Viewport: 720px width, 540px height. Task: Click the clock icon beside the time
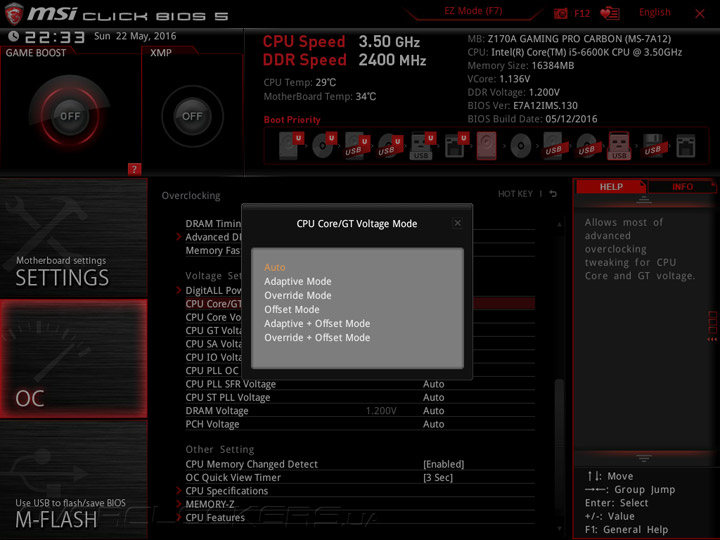(14, 36)
